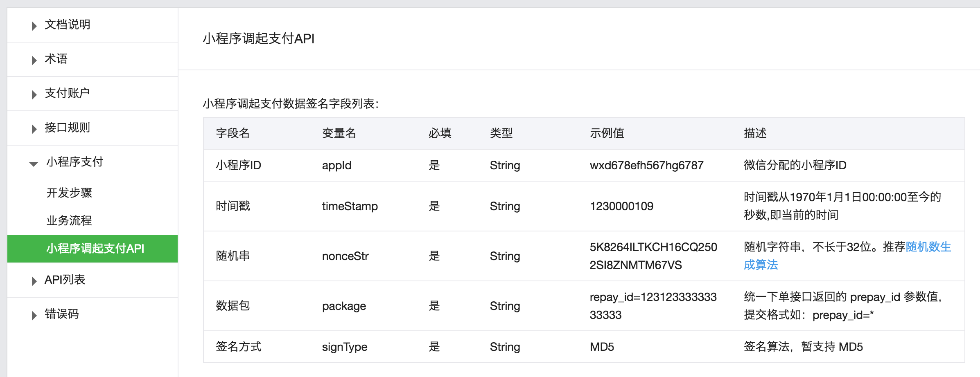Click the 术语 menu label
980x377 pixels.
(x=56, y=59)
